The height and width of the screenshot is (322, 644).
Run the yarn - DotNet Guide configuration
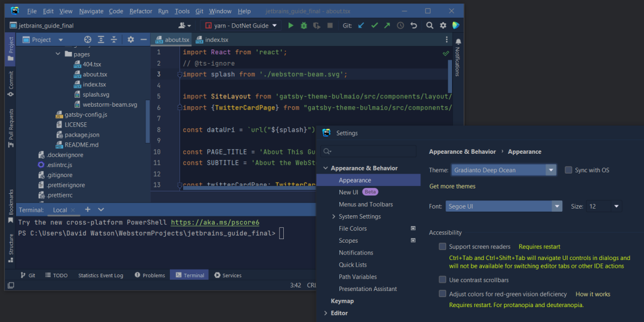291,26
